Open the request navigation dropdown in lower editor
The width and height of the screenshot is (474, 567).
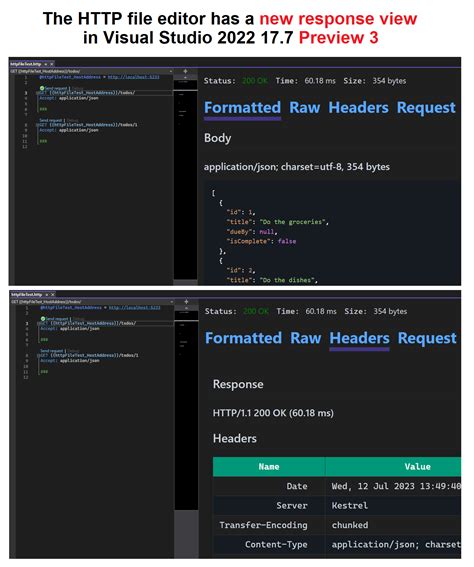coord(93,302)
